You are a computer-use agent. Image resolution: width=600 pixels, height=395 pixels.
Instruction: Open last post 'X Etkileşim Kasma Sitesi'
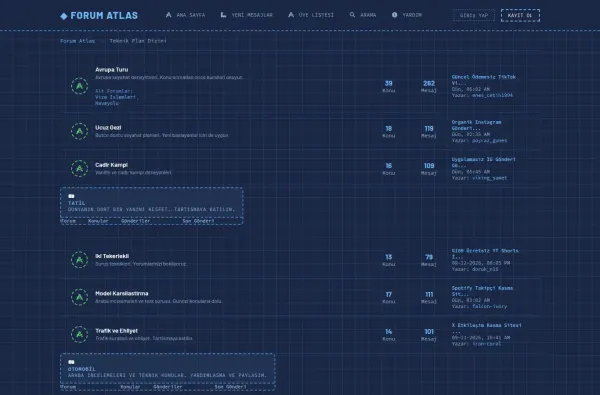click(487, 328)
